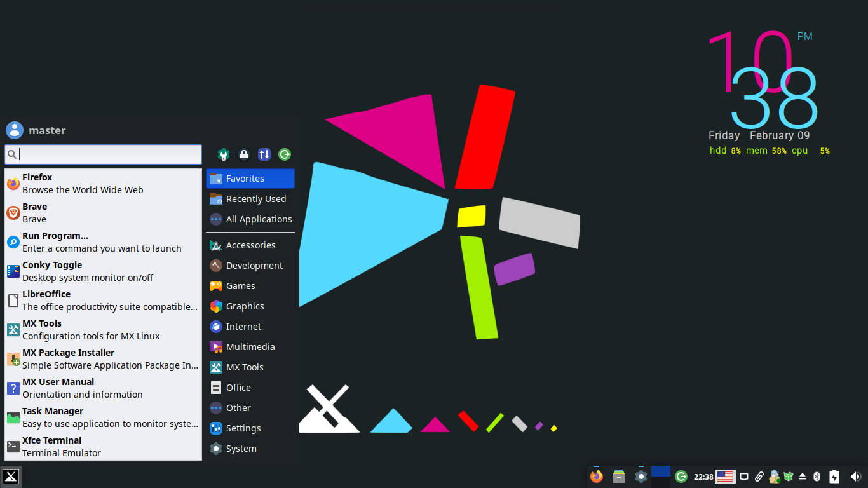Click the switch user arrows icon
This screenshot has height=488, width=868.
pos(264,154)
